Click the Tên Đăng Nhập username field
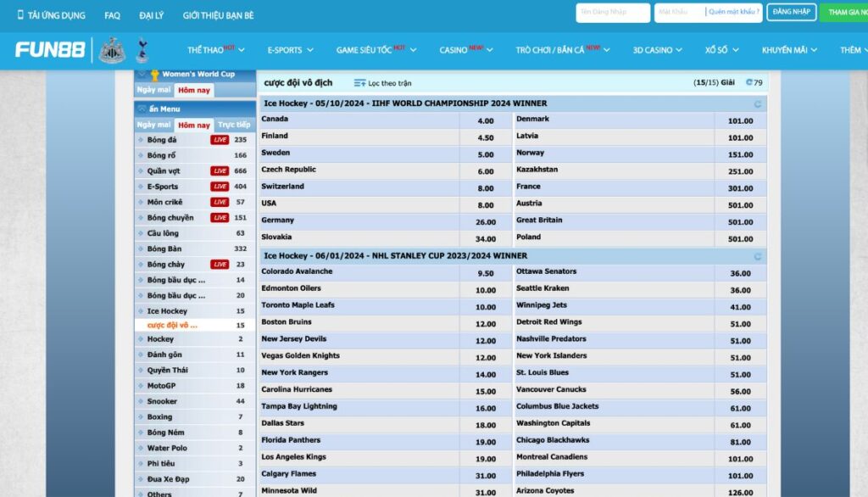Screen dimensions: 868x497 tap(613, 13)
